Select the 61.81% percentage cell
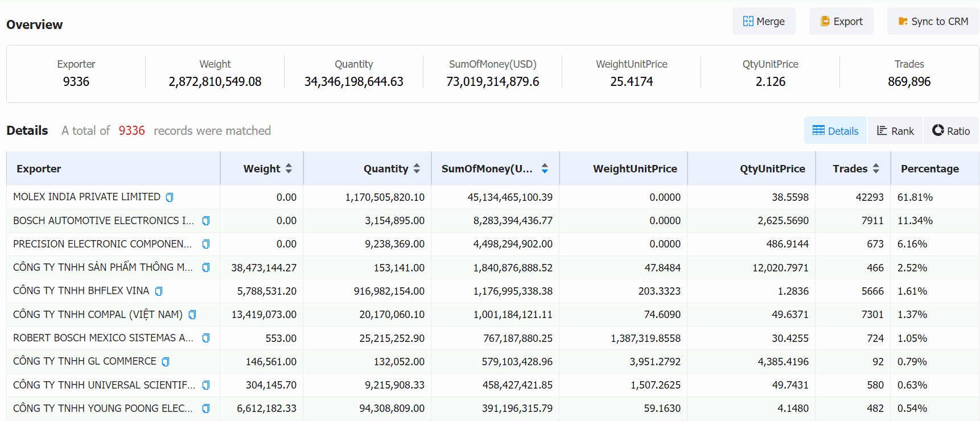 coord(915,197)
